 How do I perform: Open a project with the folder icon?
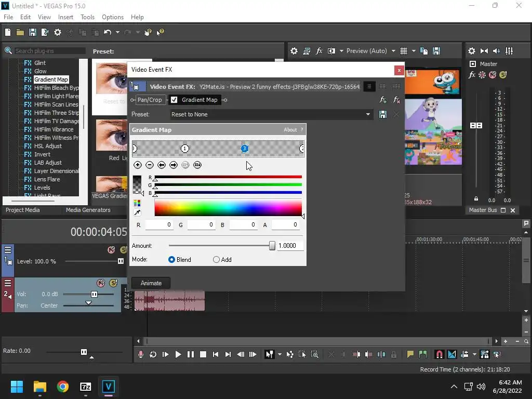(x=20, y=32)
